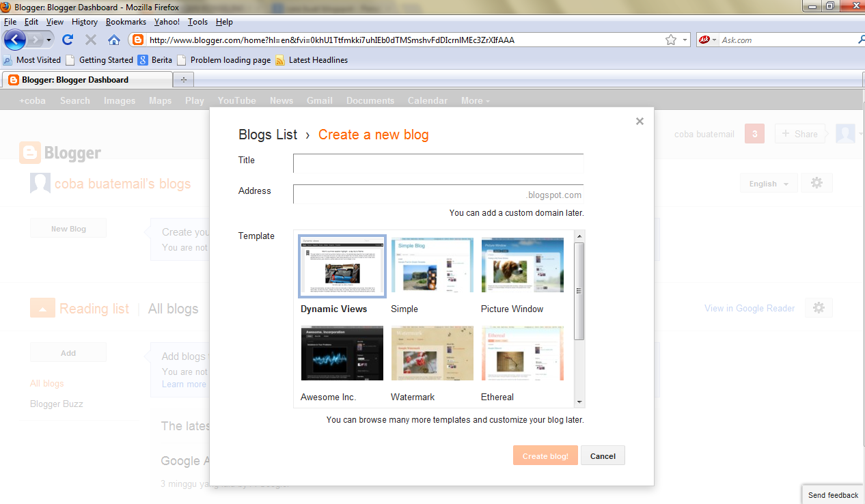Click the search magnifier icon
The width and height of the screenshot is (865, 504).
click(860, 40)
